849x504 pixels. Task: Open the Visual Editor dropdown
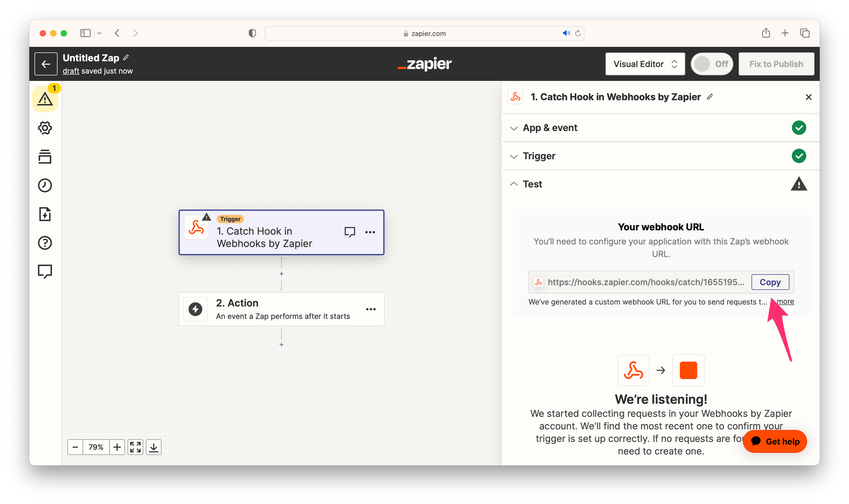[x=645, y=64]
